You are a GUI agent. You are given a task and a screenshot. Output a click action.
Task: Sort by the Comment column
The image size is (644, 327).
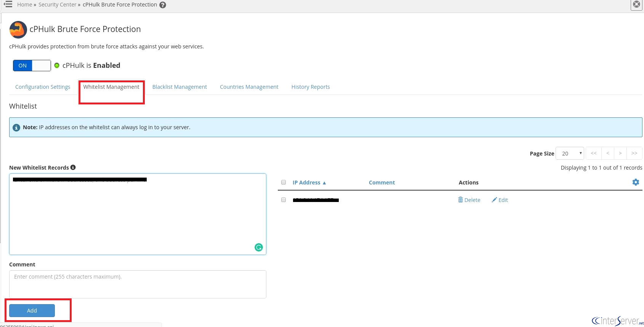coord(382,183)
